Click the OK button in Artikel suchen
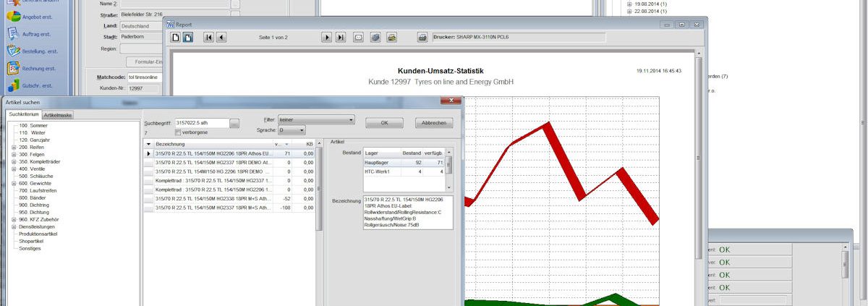 coord(384,123)
